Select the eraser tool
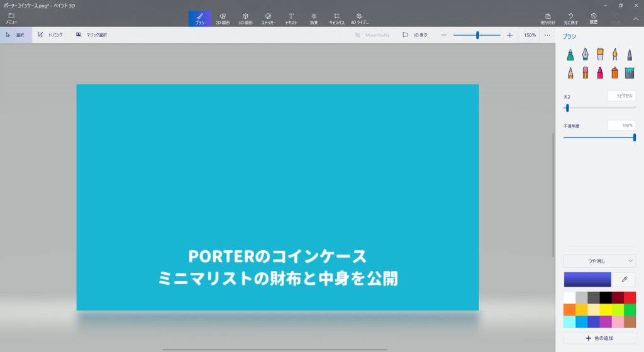The width and height of the screenshot is (644, 352). pos(585,73)
